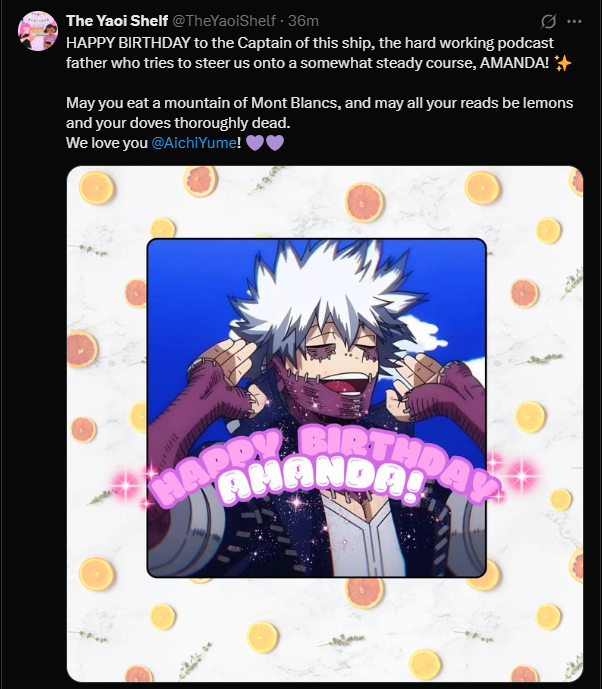Click the sparkles emoji after AMANDA

[x=563, y=63]
